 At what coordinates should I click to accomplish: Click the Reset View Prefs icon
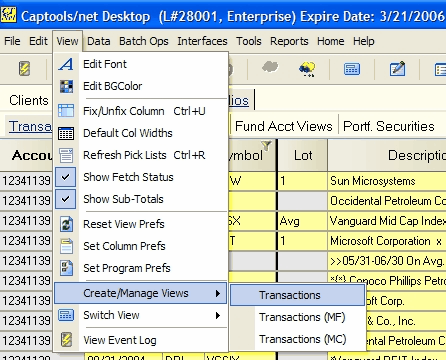pos(66,224)
